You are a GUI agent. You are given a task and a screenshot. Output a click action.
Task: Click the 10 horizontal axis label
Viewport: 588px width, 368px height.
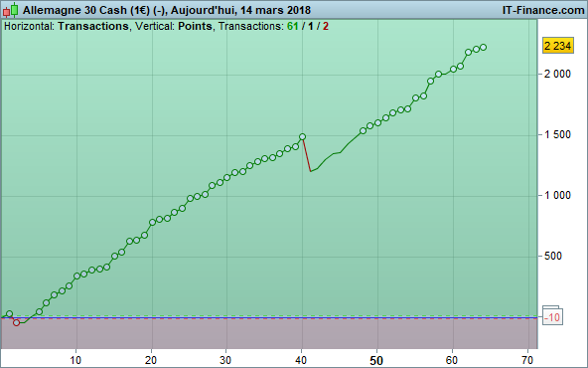(75, 360)
